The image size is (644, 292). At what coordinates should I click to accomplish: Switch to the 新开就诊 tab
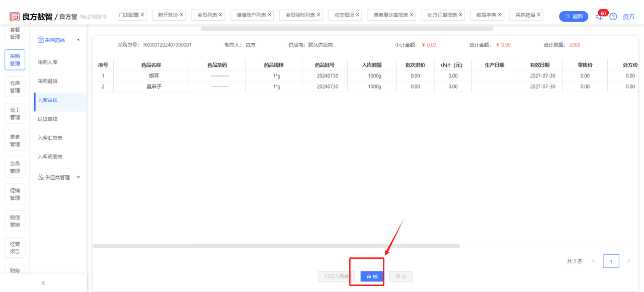(x=168, y=15)
